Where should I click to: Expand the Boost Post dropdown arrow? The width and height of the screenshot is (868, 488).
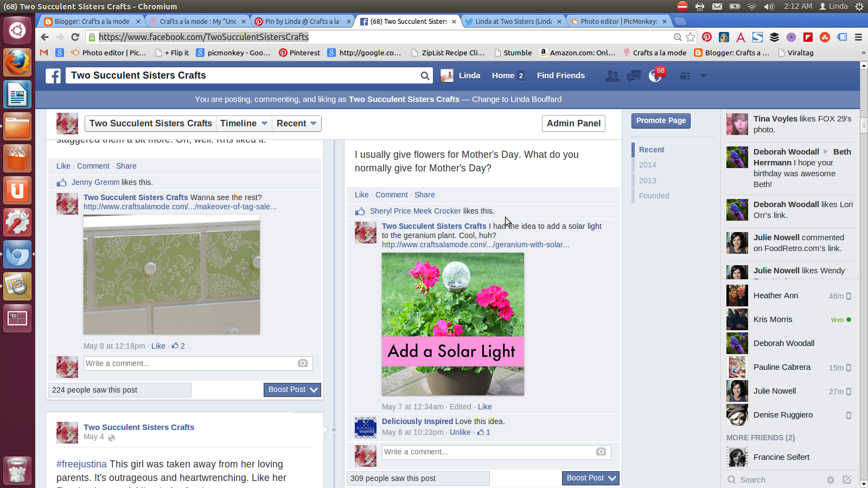[612, 478]
